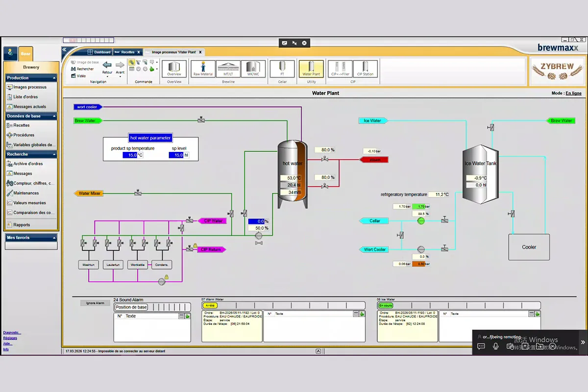Click the green icon in Sound Alarm list
This screenshot has width=588, height=392.
[x=187, y=317]
